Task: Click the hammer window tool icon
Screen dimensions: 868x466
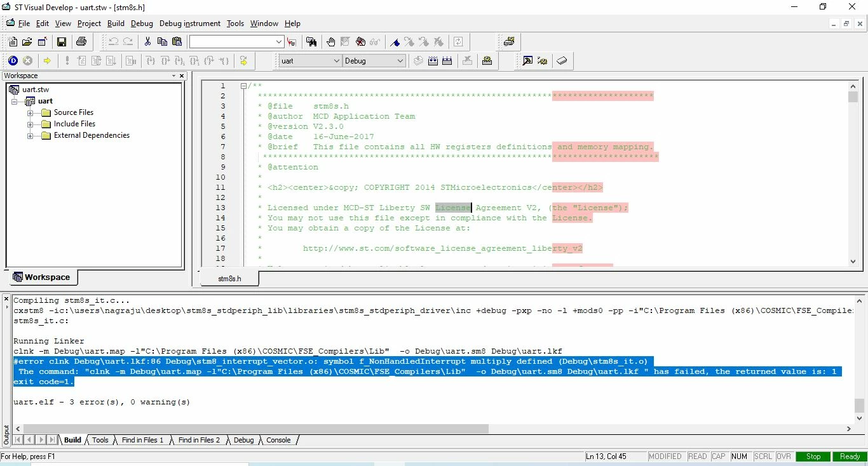Action: tap(527, 61)
